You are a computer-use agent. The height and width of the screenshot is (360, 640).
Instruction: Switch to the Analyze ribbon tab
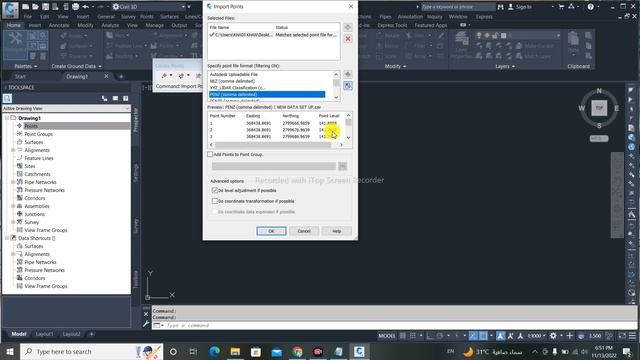pyautogui.click(x=110, y=25)
